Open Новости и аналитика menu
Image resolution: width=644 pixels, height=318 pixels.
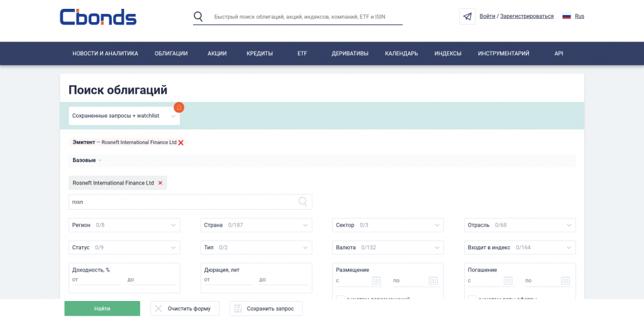pyautogui.click(x=105, y=54)
